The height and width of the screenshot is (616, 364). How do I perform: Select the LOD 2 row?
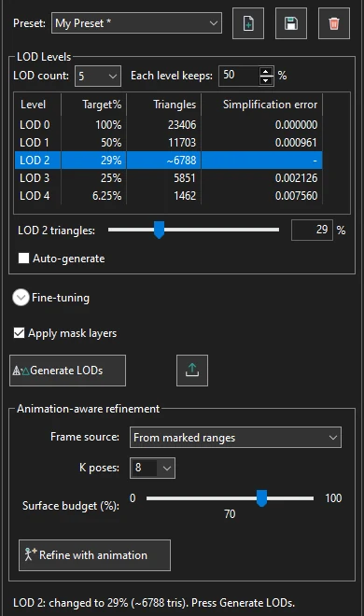click(x=168, y=161)
